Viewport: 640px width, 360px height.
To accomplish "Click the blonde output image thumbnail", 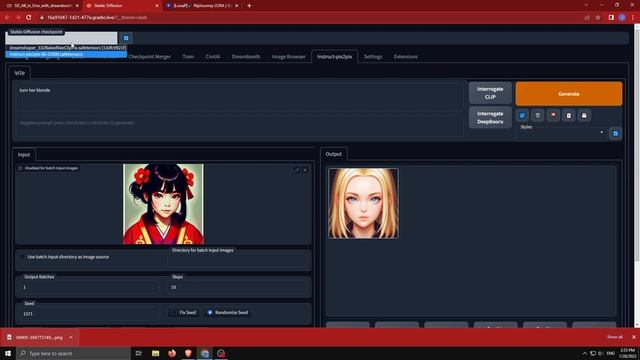I will pyautogui.click(x=364, y=203).
